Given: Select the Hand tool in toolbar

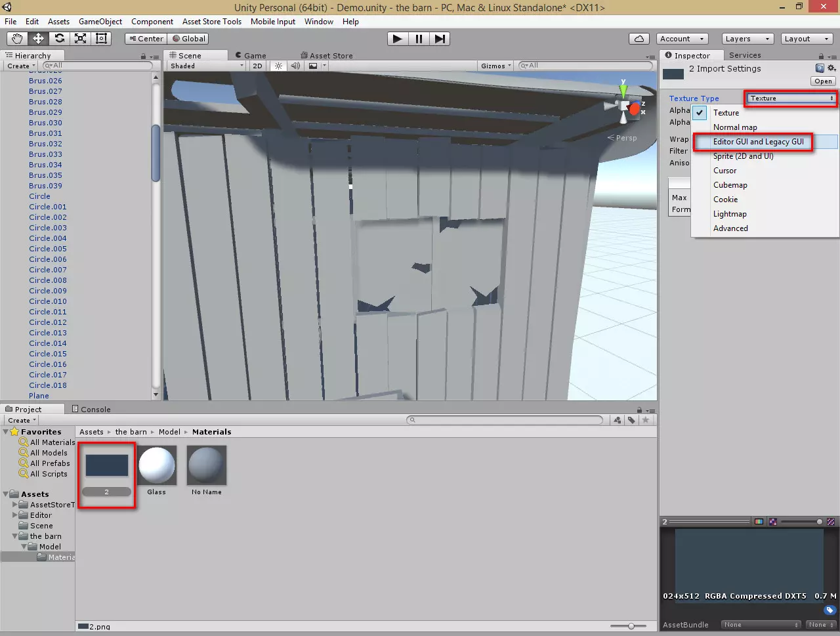Looking at the screenshot, I should coord(17,39).
